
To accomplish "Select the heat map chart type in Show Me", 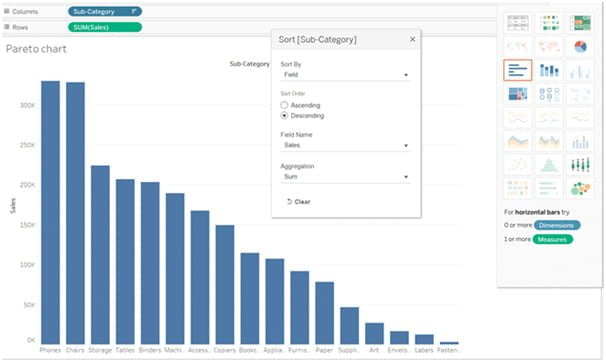I will click(549, 23).
